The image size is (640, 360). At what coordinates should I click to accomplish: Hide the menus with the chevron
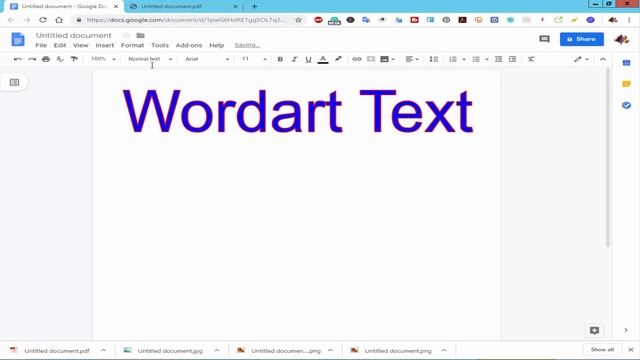pyautogui.click(x=603, y=59)
